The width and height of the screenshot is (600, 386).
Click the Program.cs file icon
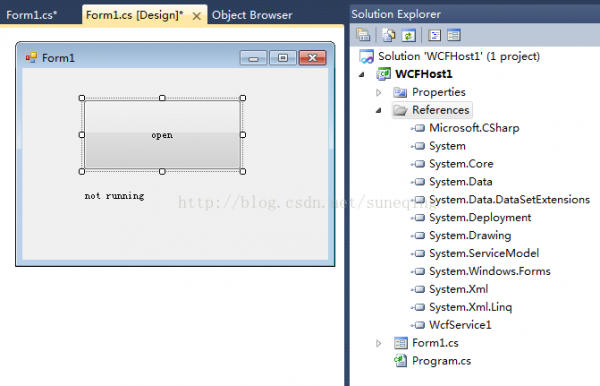[400, 361]
